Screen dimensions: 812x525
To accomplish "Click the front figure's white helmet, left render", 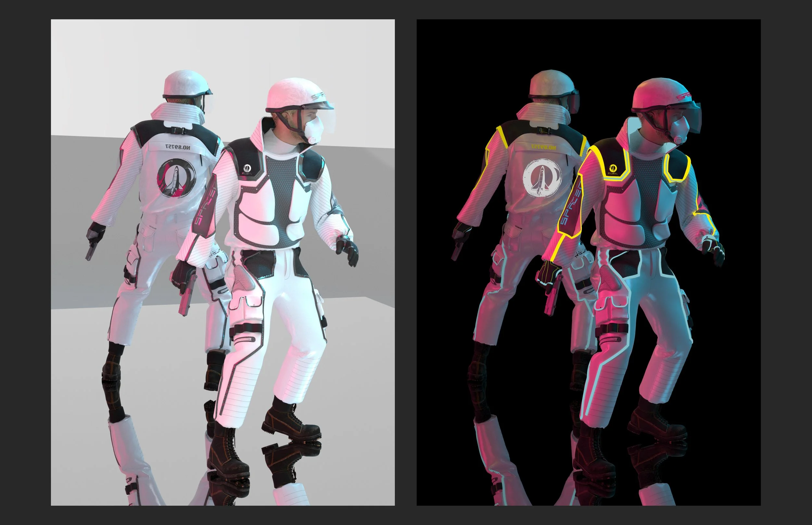I will click(x=294, y=94).
